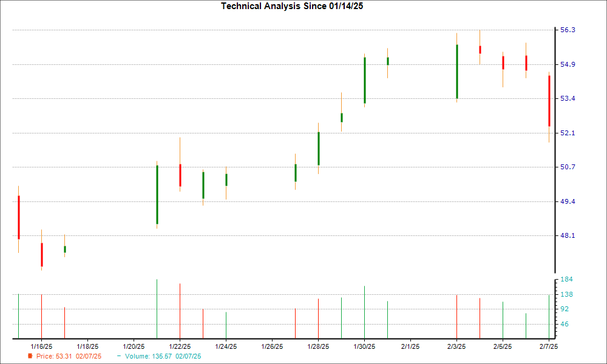Click the 53.4 price axis label
607x364 pixels.
(568, 98)
